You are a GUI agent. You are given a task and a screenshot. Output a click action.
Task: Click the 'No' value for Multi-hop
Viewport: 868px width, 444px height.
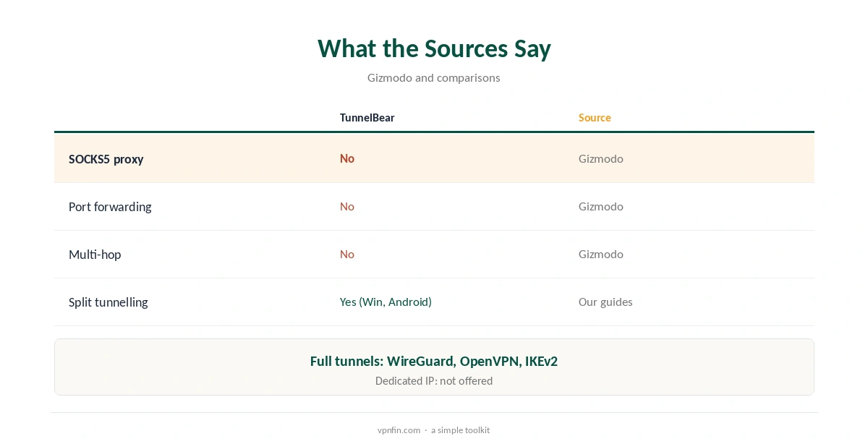(x=347, y=254)
